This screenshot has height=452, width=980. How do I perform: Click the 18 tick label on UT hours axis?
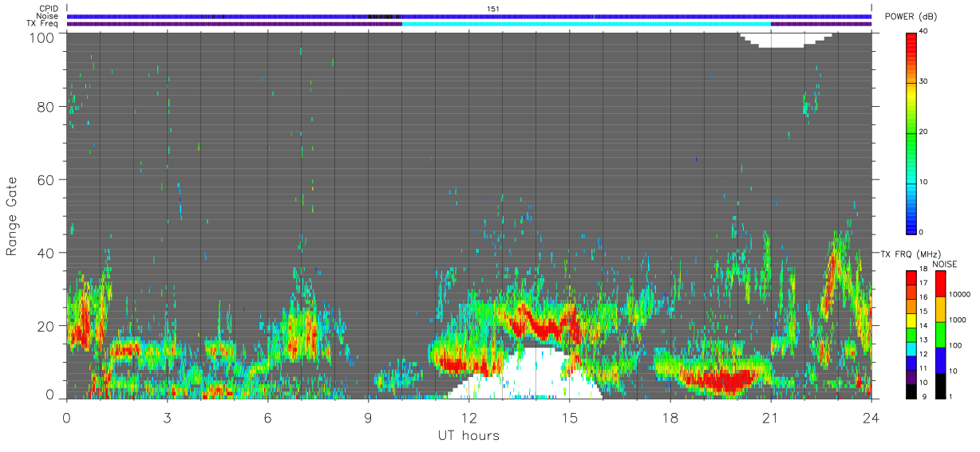(670, 416)
